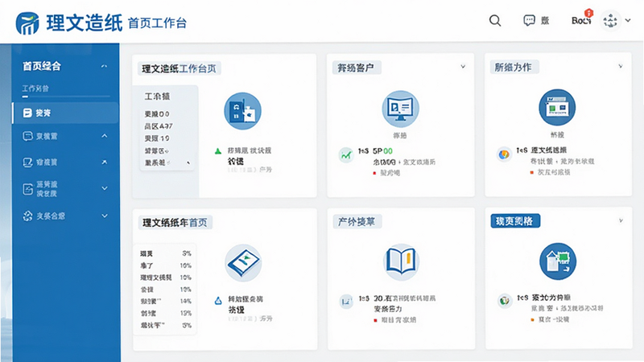Click the building with arrow icon in 璃页列格 card

[558, 261]
